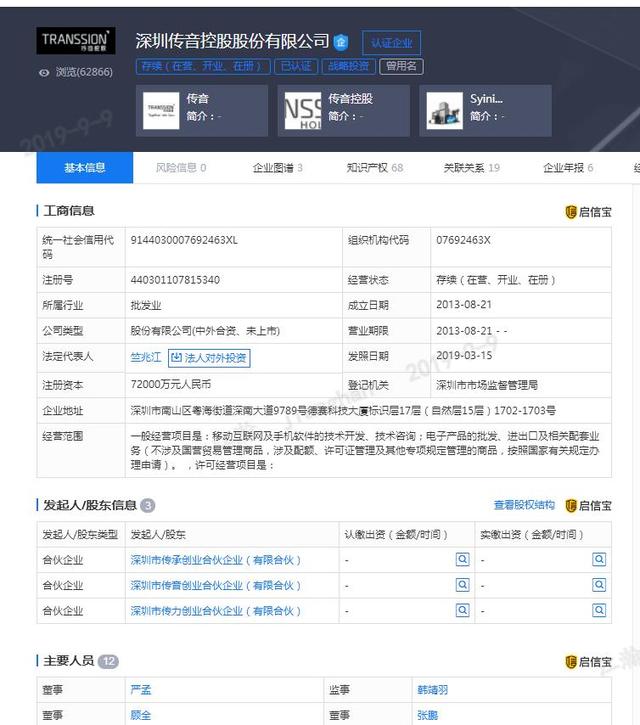This screenshot has width=640, height=725.
Task: Click the 已认证 tag
Action: (x=296, y=66)
